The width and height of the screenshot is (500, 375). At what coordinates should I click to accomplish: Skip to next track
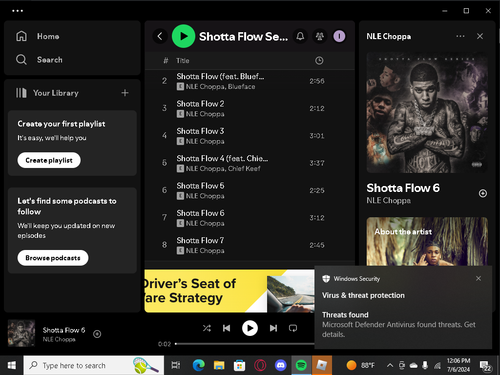click(273, 328)
